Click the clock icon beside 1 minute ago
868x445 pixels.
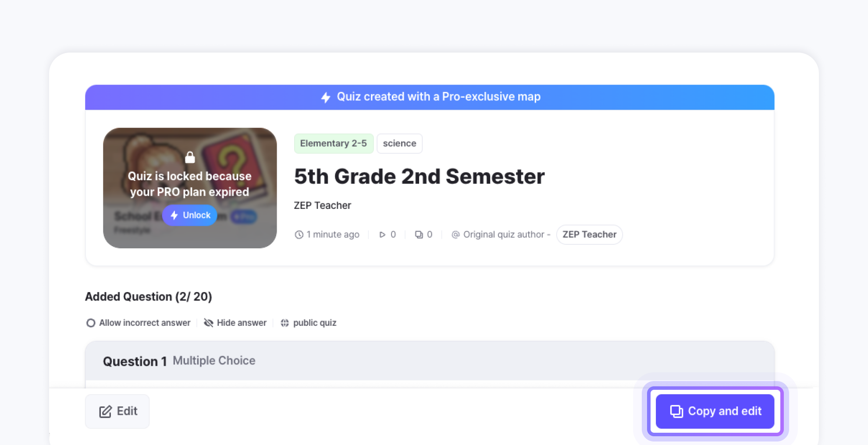[x=299, y=235]
